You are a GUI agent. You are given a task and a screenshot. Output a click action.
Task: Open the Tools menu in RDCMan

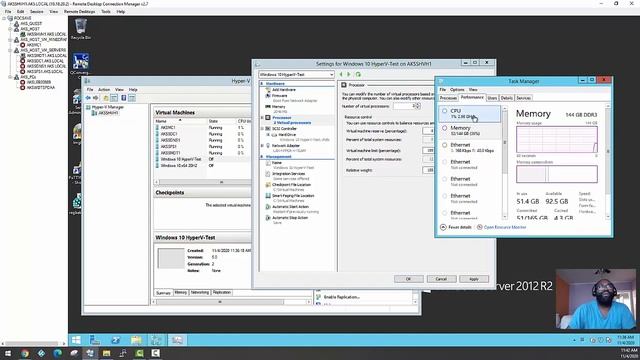point(106,11)
